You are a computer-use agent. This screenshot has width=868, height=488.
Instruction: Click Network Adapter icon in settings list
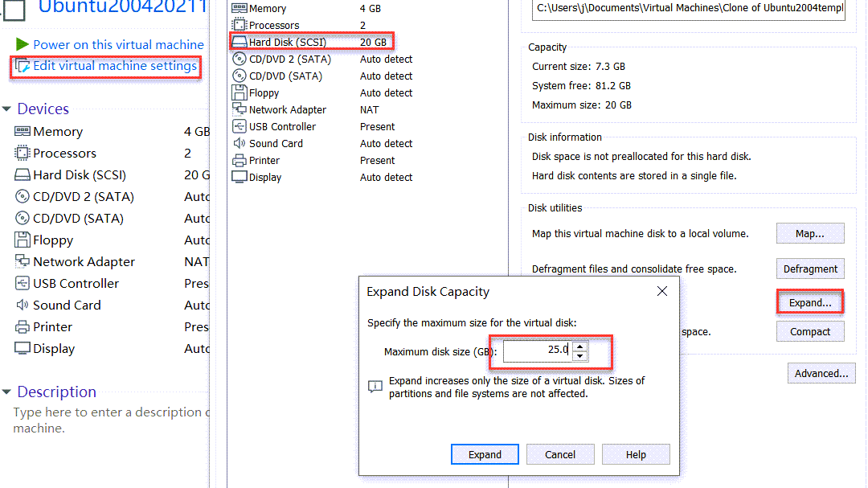(240, 109)
